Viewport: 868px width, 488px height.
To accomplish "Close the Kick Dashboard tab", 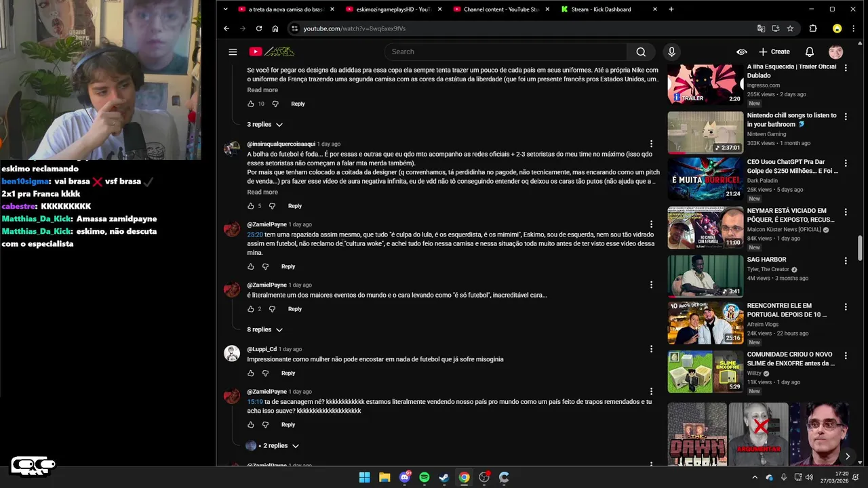I will pyautogui.click(x=655, y=9).
